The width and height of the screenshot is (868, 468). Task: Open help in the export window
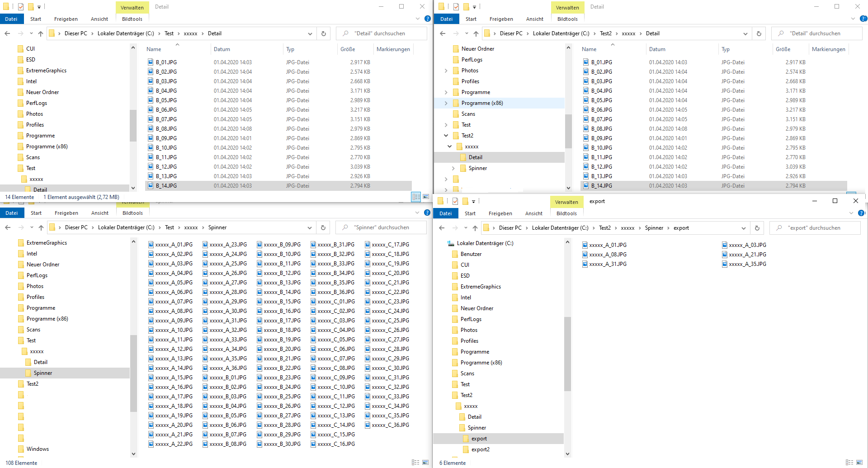[861, 213]
